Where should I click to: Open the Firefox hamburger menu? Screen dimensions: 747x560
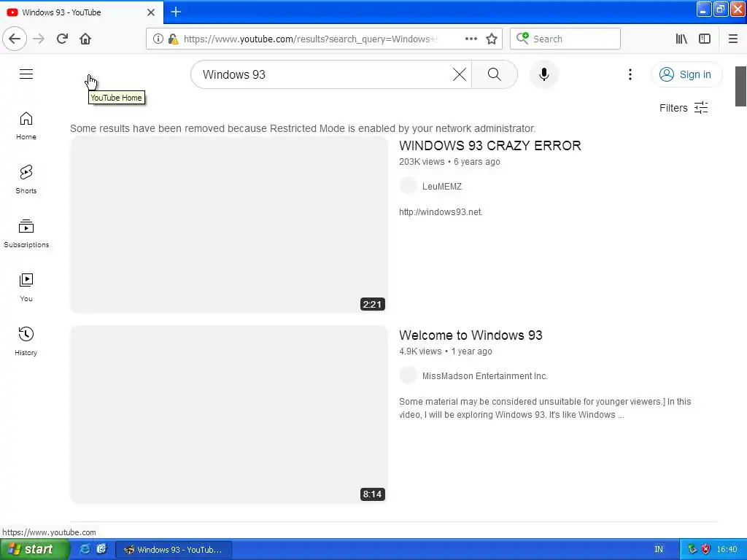pos(733,39)
